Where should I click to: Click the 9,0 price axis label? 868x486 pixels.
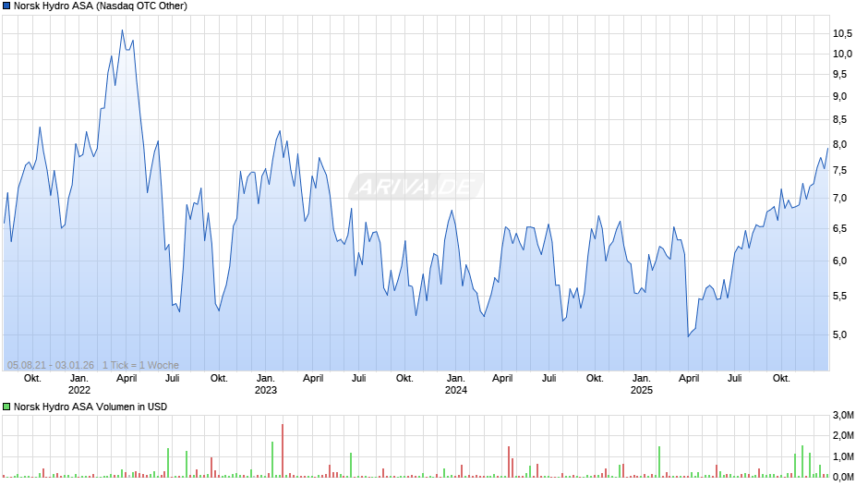point(839,96)
